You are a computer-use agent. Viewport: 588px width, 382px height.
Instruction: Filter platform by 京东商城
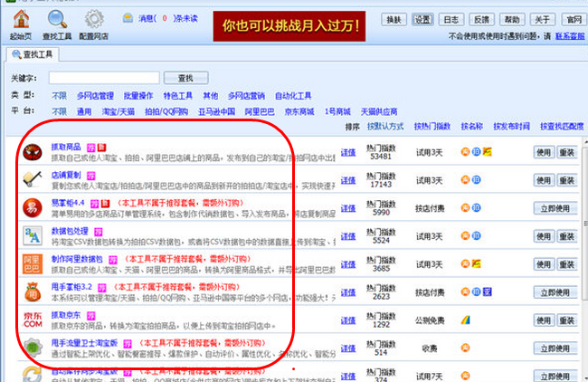pos(299,112)
